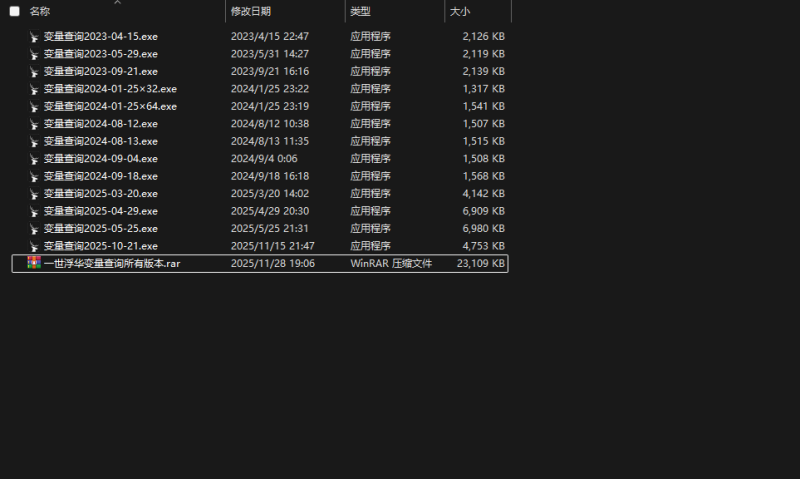The height and width of the screenshot is (479, 800).
Task: Click the WinRAR icon of 一世浮华变量查询所有版本.rar
Action: (x=34, y=263)
